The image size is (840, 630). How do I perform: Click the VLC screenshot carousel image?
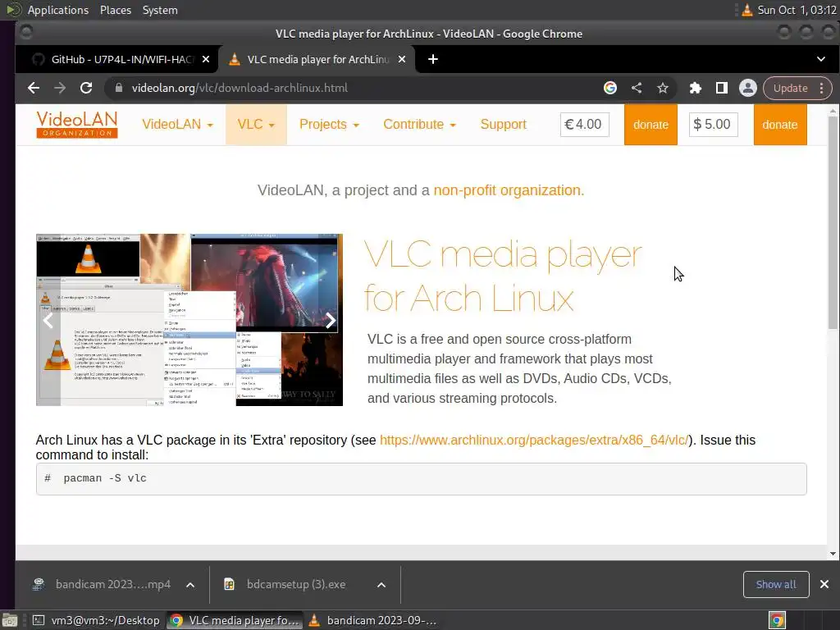pyautogui.click(x=189, y=320)
